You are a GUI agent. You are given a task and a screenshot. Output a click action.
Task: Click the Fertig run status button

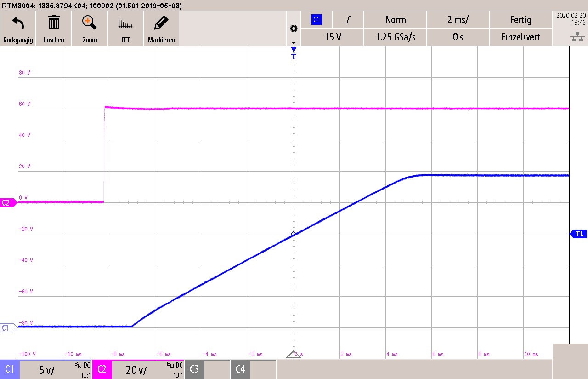[521, 20]
